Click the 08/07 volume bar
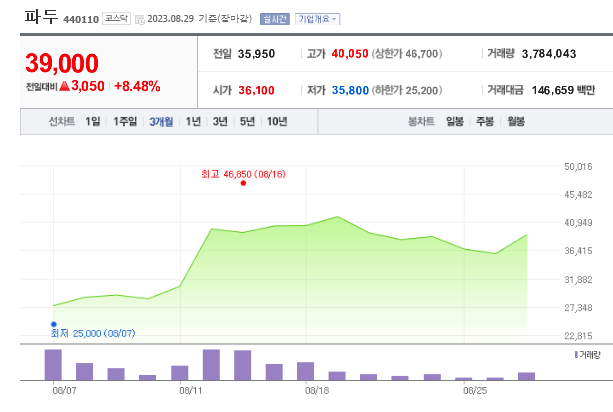This screenshot has width=613, height=412. (x=53, y=365)
